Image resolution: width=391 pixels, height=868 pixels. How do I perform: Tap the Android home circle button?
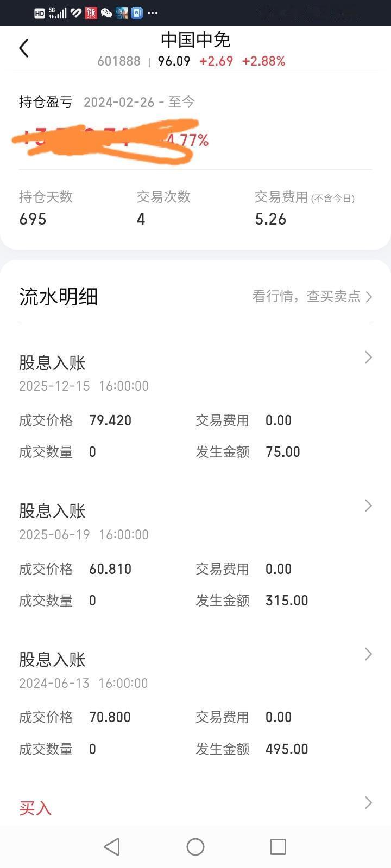click(x=195, y=847)
